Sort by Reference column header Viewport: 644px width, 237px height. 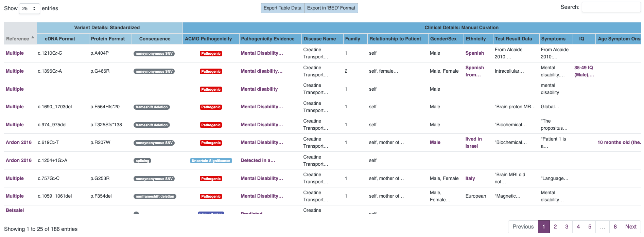point(20,33)
